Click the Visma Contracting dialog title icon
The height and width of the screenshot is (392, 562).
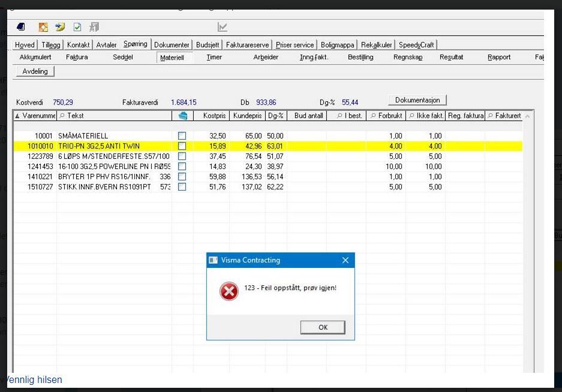[214, 260]
